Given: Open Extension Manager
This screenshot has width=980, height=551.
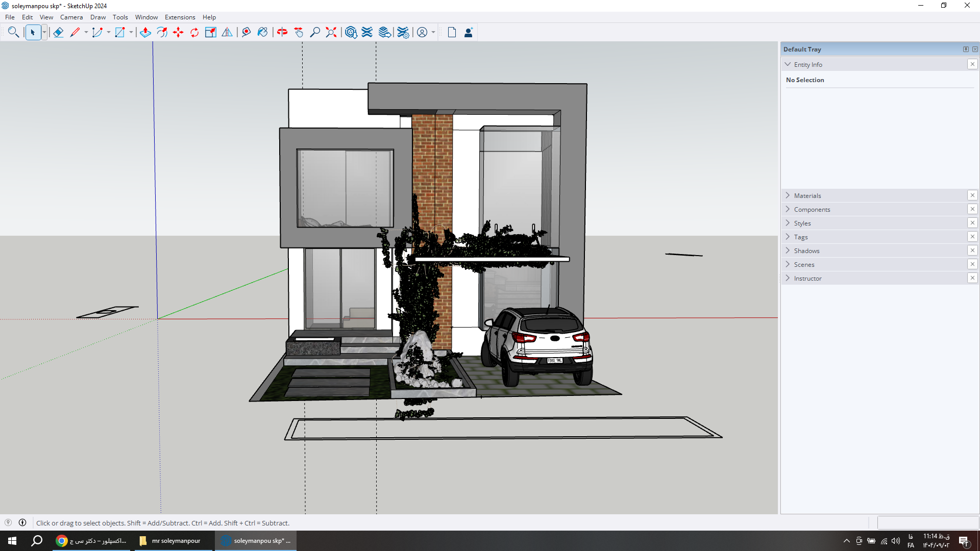Looking at the screenshot, I should (403, 32).
